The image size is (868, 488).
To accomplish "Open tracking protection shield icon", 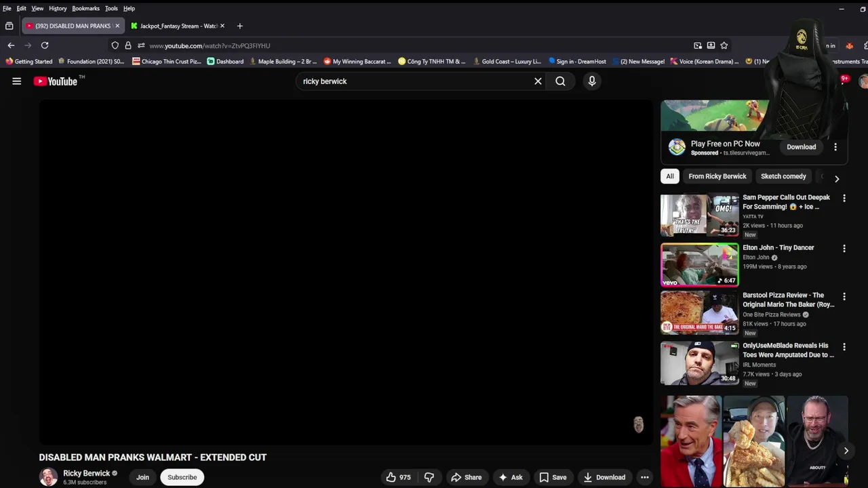I will pos(115,45).
